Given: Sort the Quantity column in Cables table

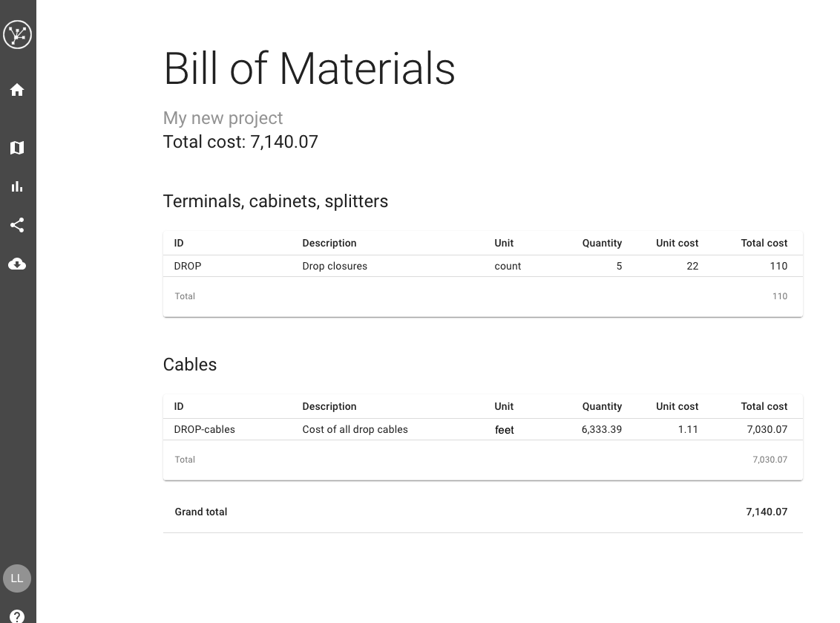Looking at the screenshot, I should point(601,406).
